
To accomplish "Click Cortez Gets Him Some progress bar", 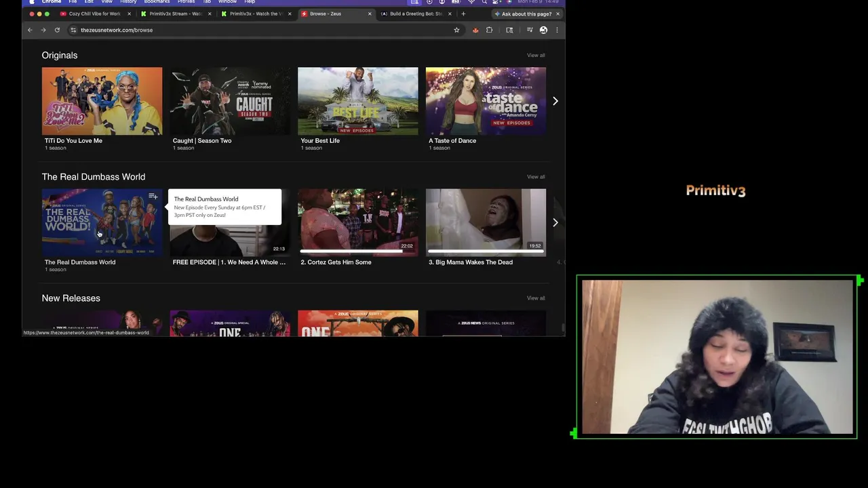I will point(357,251).
